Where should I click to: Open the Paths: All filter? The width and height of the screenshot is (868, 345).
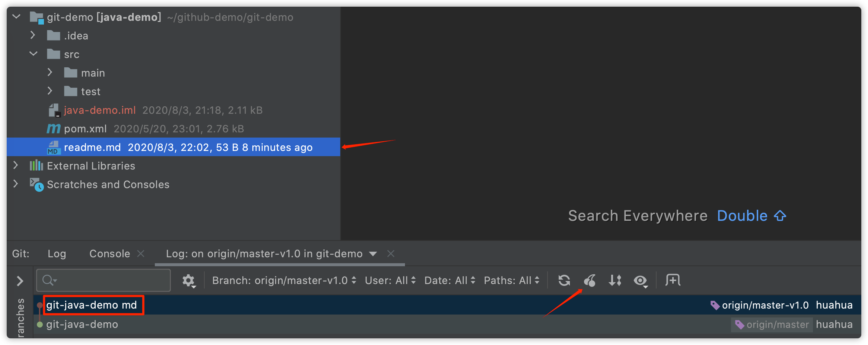pyautogui.click(x=511, y=280)
